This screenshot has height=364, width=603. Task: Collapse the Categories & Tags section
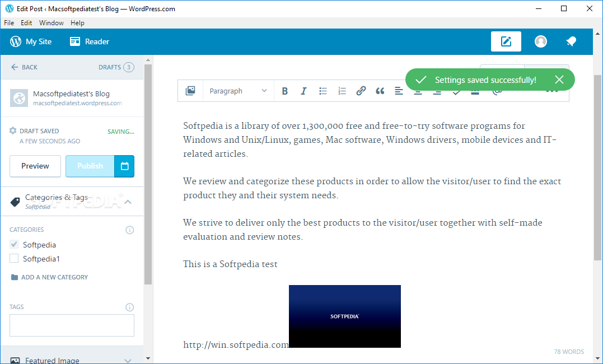click(128, 202)
